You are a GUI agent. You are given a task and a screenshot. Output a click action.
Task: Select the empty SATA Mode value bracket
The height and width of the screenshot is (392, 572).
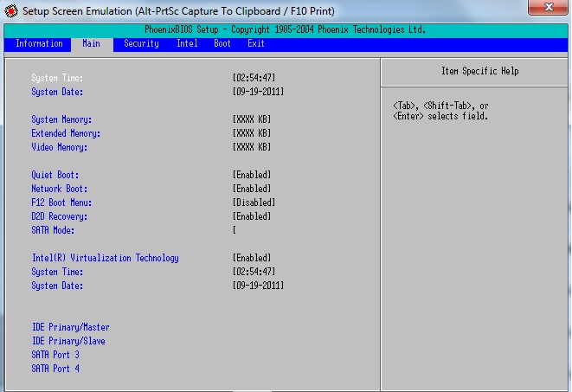pyautogui.click(x=235, y=230)
